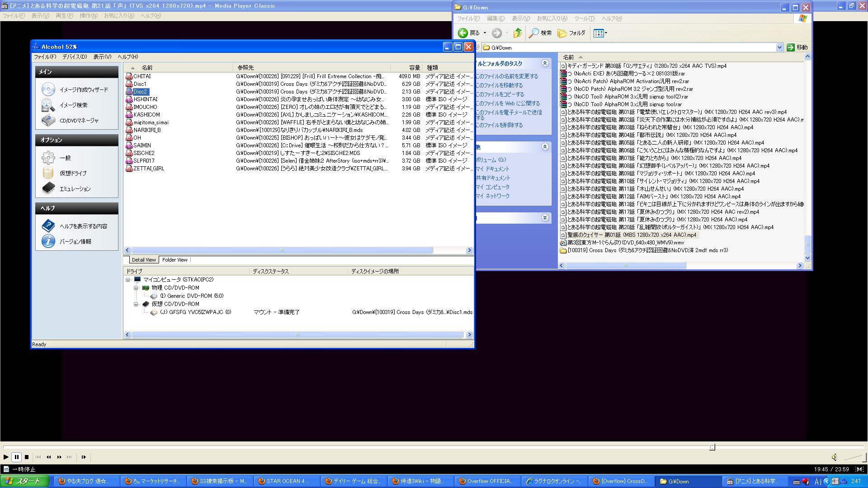The width and height of the screenshot is (868, 488).
Task: Click Pause in Media Player Classic
Action: 16,457
